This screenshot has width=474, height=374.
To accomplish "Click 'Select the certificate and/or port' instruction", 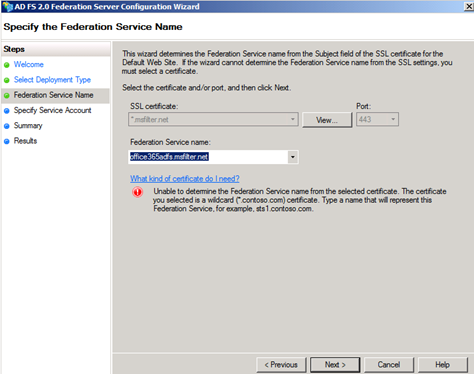I will coord(207,88).
